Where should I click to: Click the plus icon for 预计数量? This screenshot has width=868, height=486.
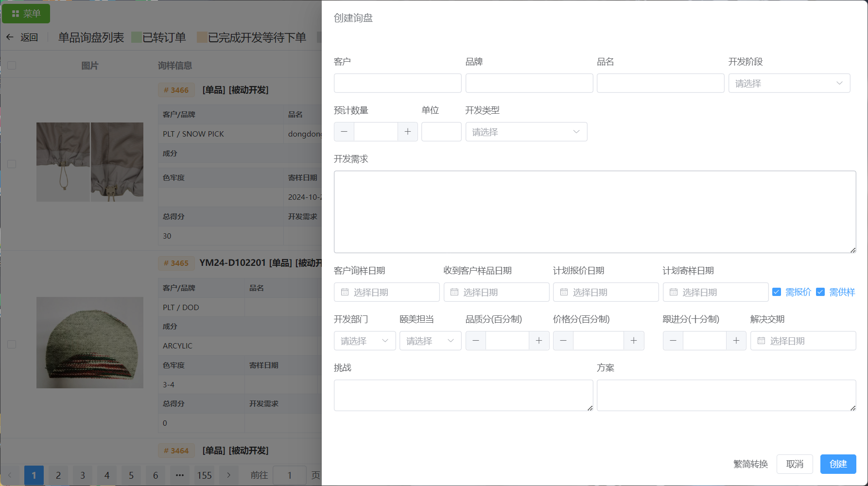(x=407, y=132)
